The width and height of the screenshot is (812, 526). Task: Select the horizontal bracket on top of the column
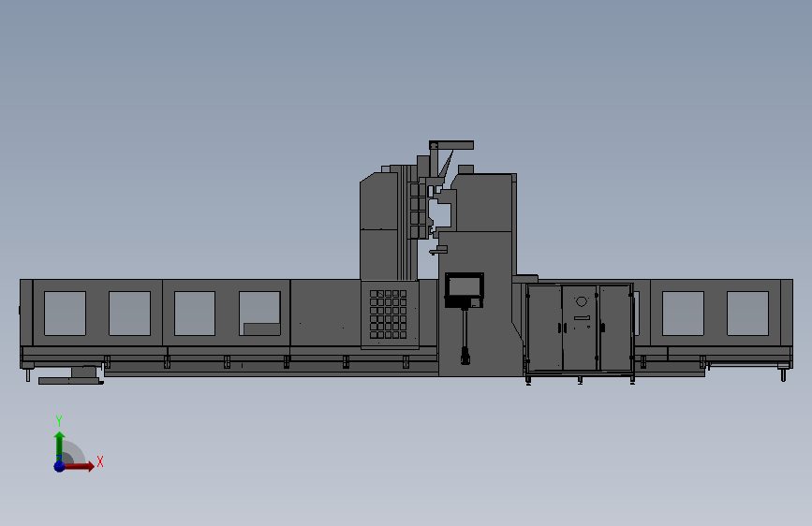point(451,145)
